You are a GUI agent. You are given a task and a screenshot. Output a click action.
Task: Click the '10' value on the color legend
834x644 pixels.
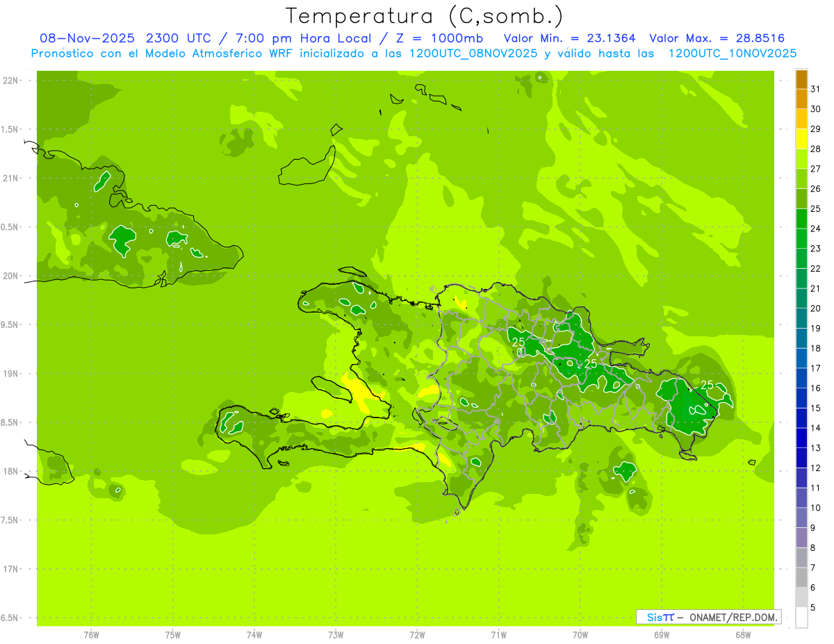[816, 507]
